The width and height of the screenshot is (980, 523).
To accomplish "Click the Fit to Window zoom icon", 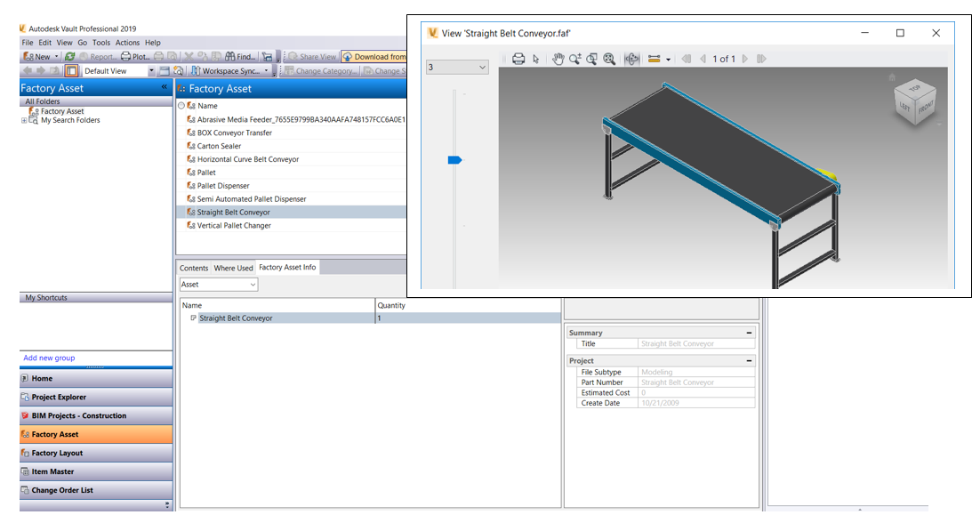I will pyautogui.click(x=609, y=59).
